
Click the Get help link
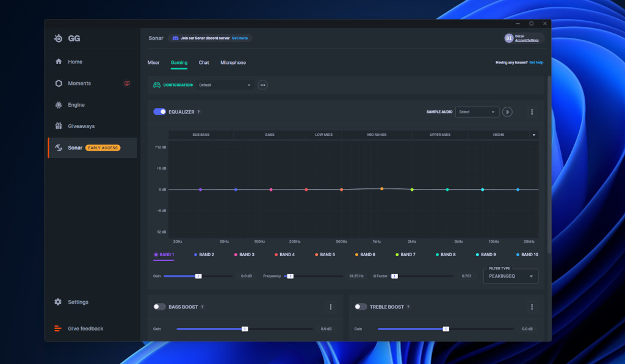pos(536,63)
